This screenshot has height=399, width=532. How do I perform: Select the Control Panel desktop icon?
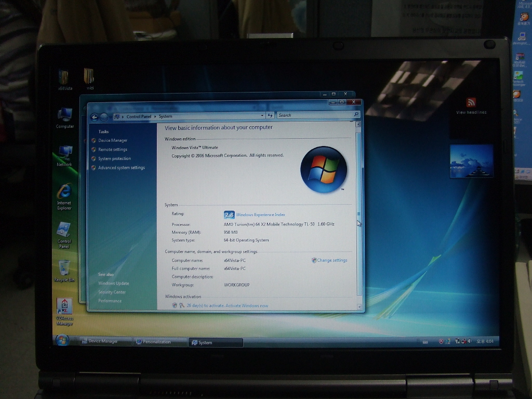click(64, 235)
